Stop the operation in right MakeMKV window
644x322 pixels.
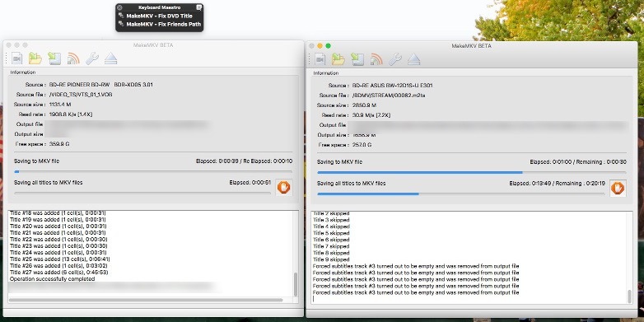pos(618,188)
